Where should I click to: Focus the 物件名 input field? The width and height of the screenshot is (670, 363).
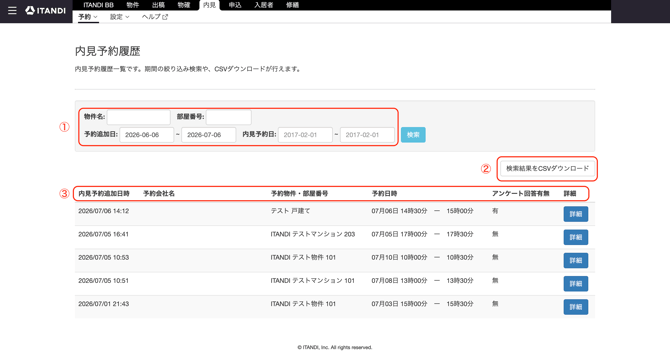[x=138, y=117]
